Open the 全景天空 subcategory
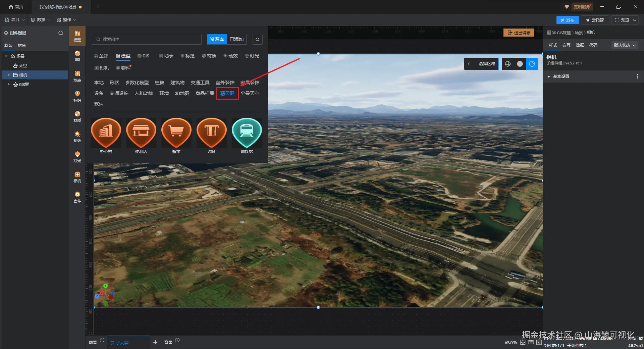644x349 pixels. [250, 93]
